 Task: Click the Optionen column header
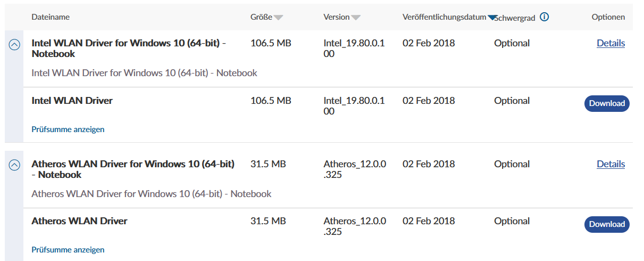point(608,17)
